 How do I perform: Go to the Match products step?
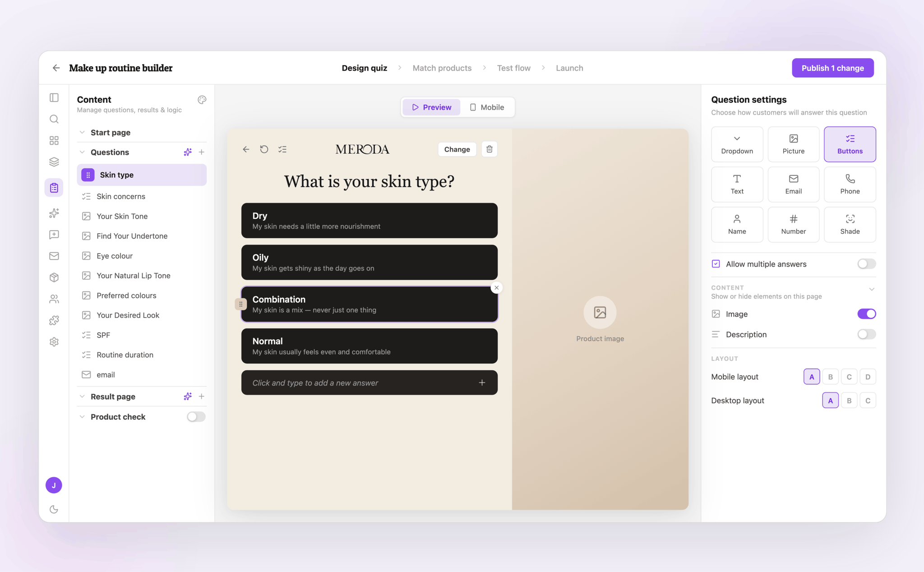(442, 68)
